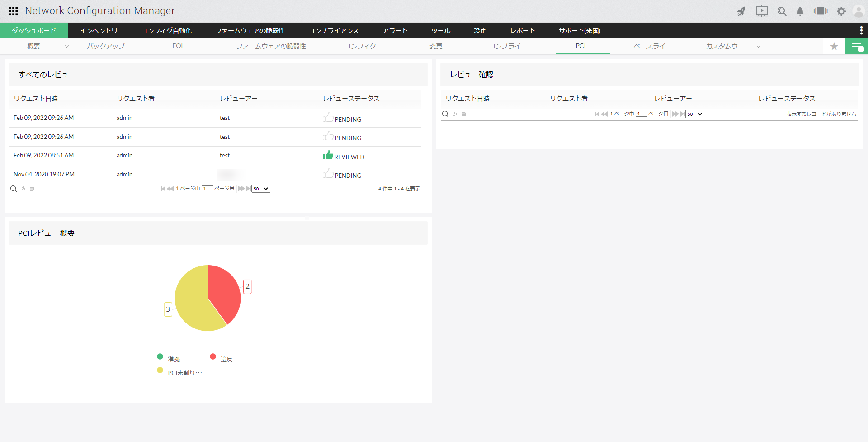Switch to the PCI sub-tab
Viewport: 868px width, 442px height.
coord(581,46)
